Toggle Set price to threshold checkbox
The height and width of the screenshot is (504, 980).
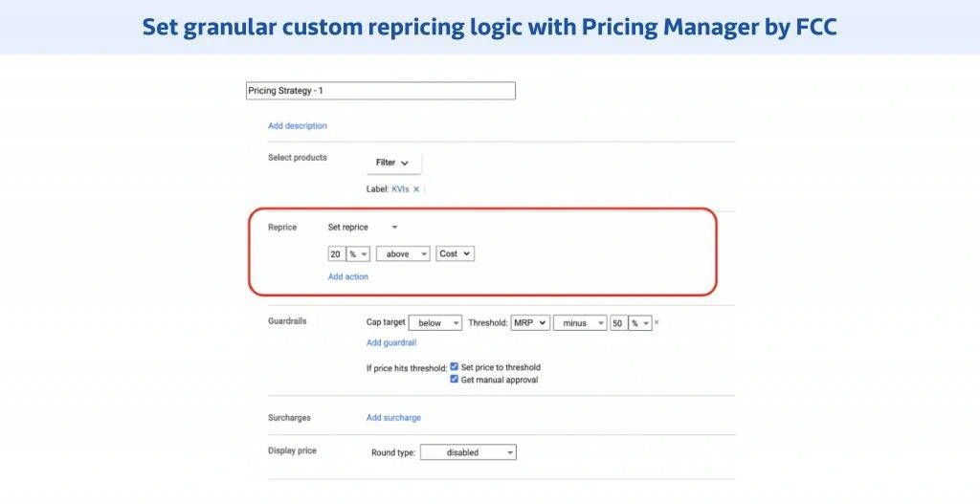[x=455, y=367]
